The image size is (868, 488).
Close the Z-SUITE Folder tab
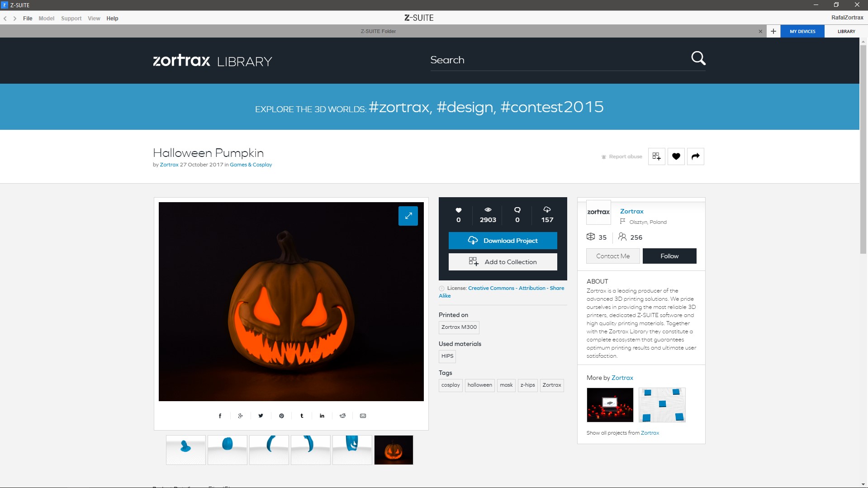coord(760,31)
